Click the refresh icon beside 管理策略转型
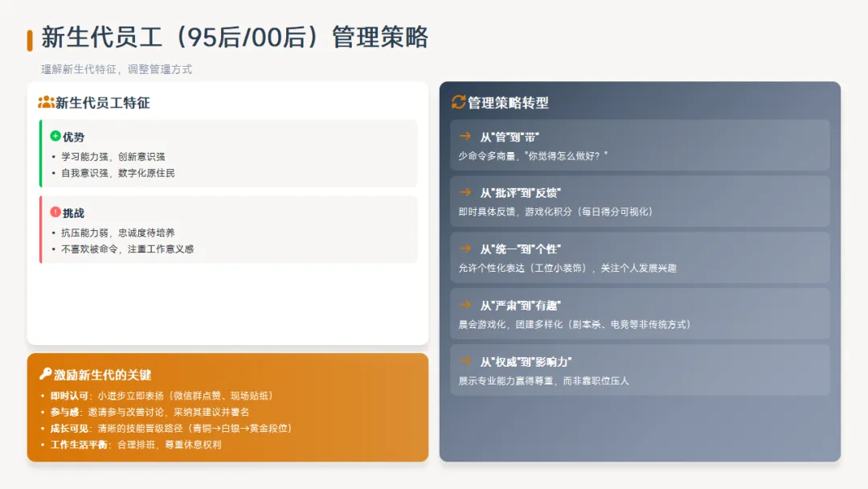Screen dimensions: 868x489 pyautogui.click(x=458, y=102)
